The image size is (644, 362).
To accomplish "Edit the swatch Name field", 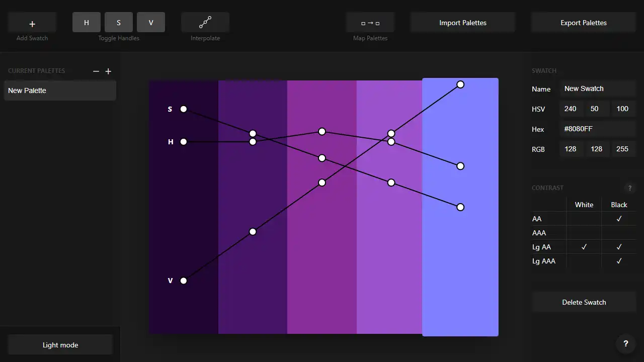I will [x=598, y=88].
